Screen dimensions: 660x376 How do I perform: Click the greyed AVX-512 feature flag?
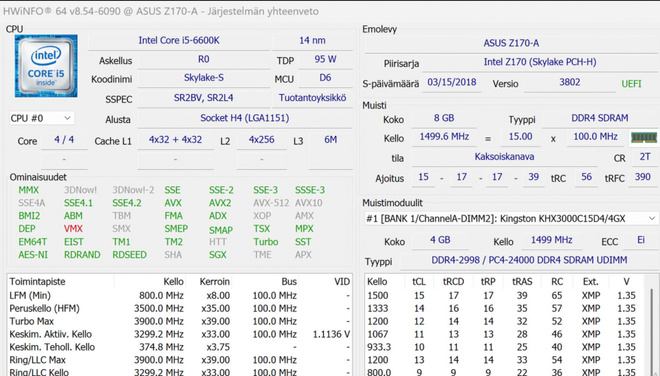tap(271, 203)
